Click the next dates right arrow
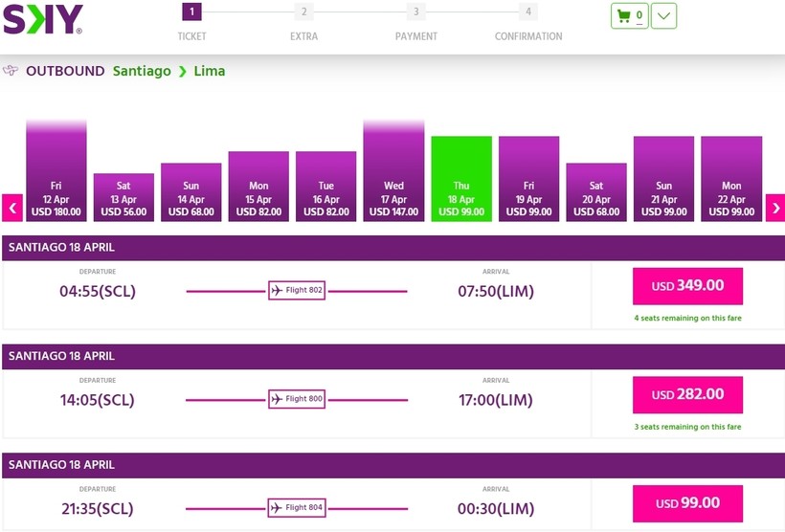785x532 pixels. (x=774, y=208)
